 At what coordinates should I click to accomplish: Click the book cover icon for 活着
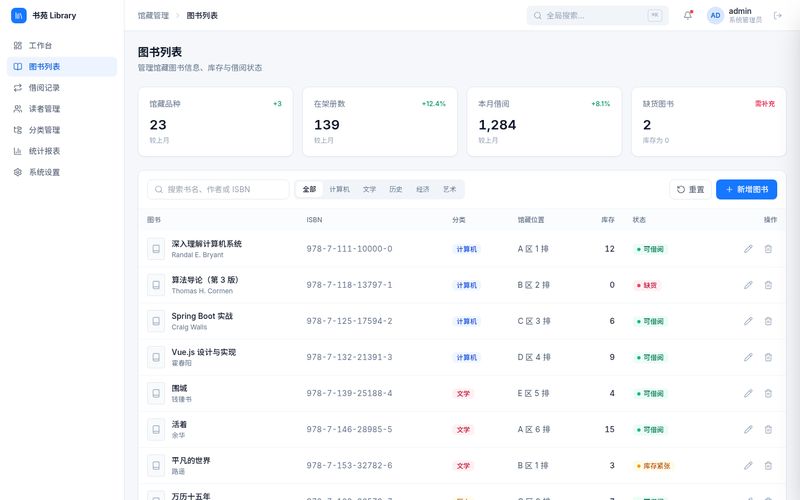[156, 430]
